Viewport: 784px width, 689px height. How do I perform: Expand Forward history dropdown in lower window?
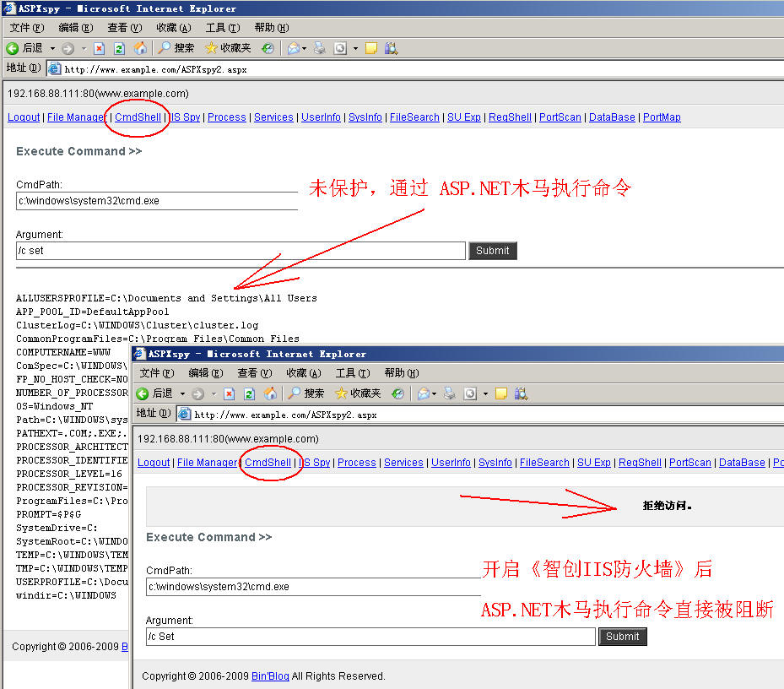(x=214, y=393)
